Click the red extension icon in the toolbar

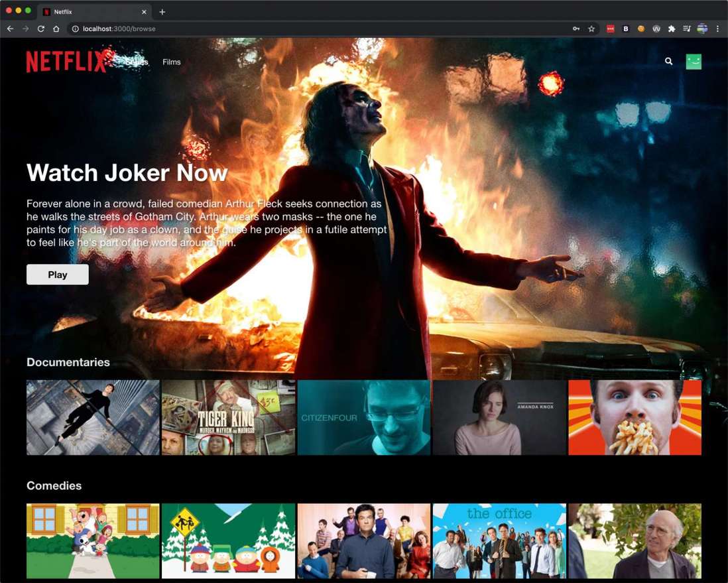(x=611, y=29)
